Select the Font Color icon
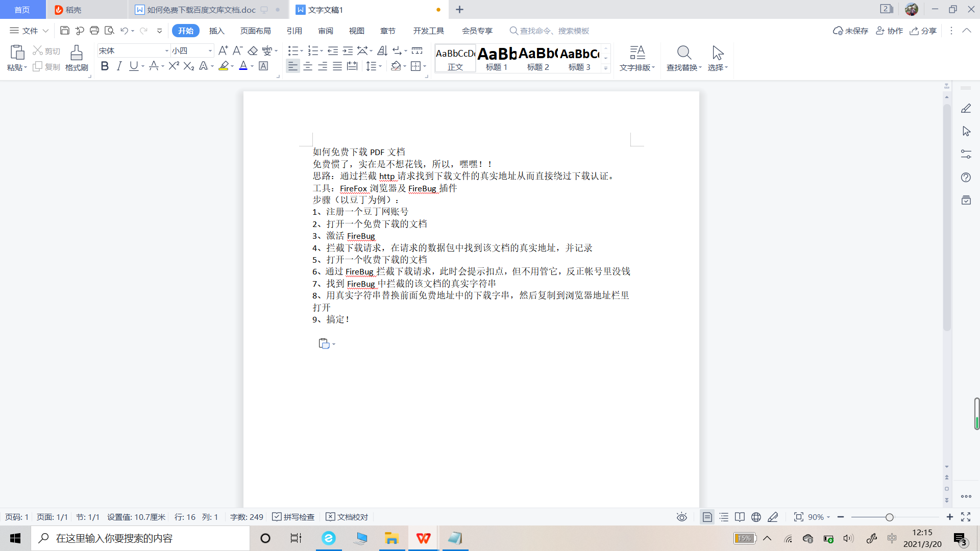Screen dimensions: 980x551 click(243, 66)
